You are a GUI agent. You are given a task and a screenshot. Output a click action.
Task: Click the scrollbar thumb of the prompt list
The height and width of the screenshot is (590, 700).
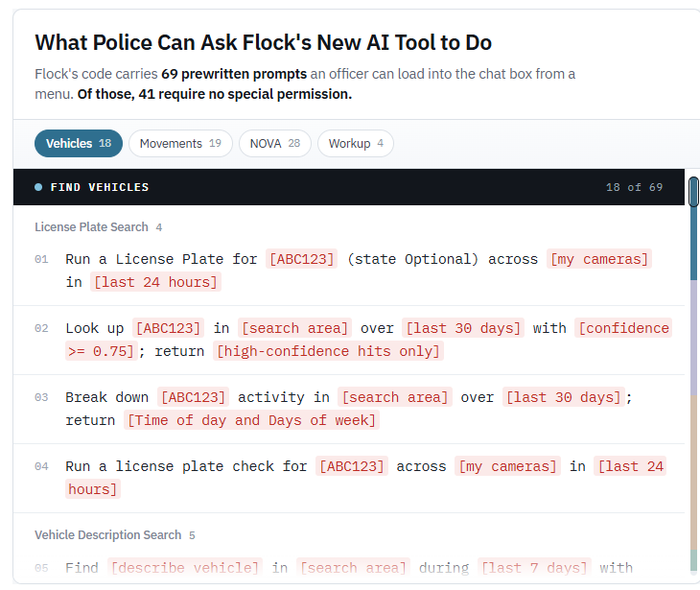point(693,192)
